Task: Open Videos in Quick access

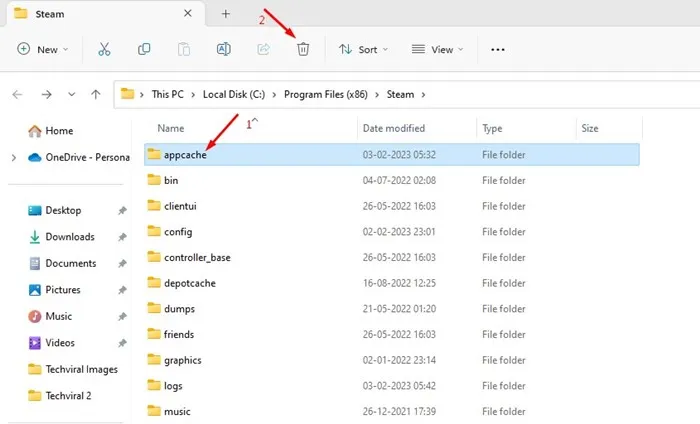Action: click(51, 343)
